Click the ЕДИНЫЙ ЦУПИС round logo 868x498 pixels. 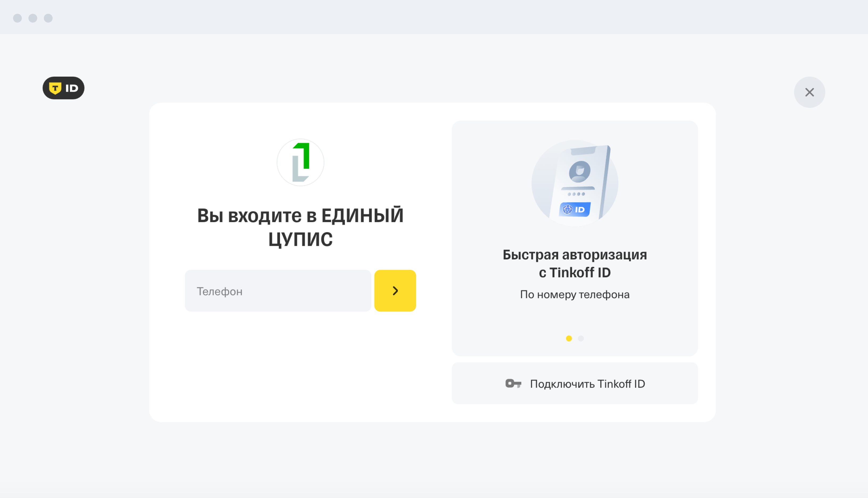click(300, 162)
